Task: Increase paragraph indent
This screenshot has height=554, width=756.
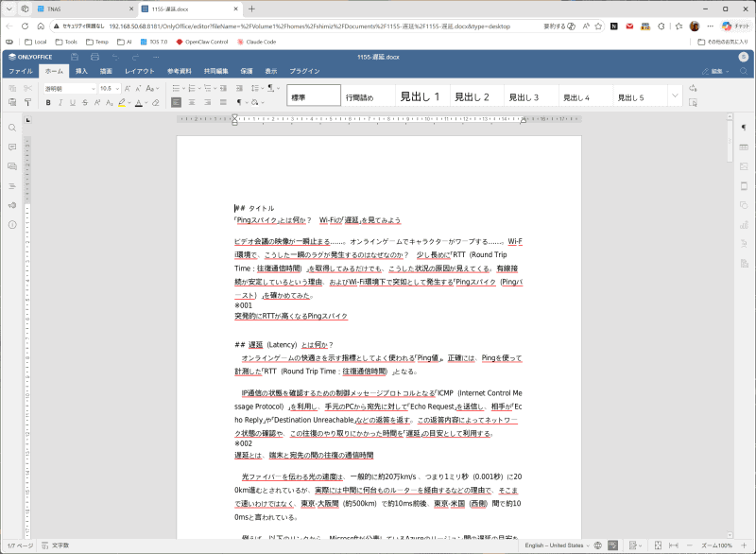Action: (239, 88)
